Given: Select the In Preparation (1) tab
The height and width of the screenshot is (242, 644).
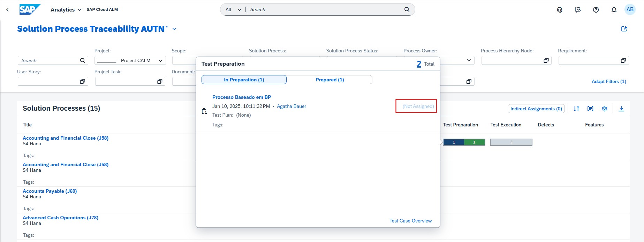Looking at the screenshot, I should click(x=244, y=80).
